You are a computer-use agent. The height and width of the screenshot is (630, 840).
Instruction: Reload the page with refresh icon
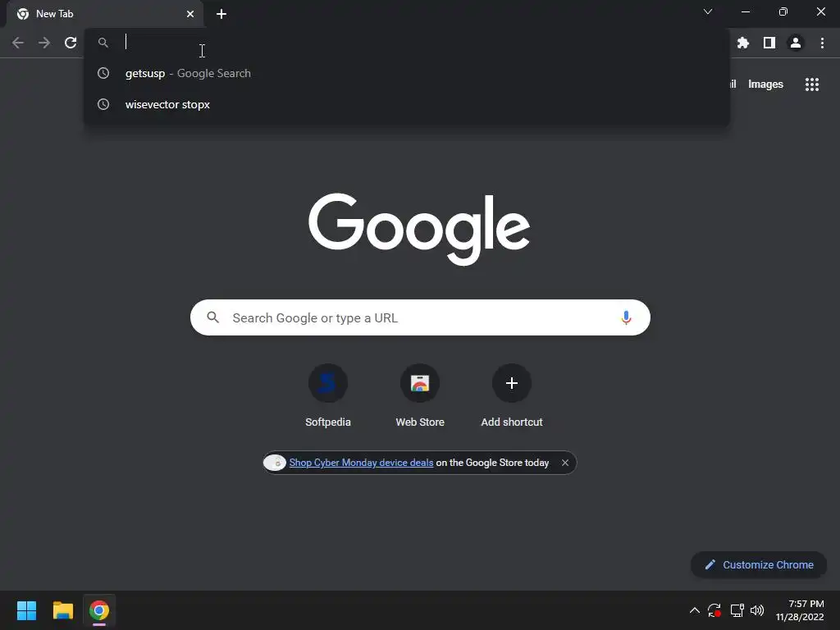click(71, 43)
